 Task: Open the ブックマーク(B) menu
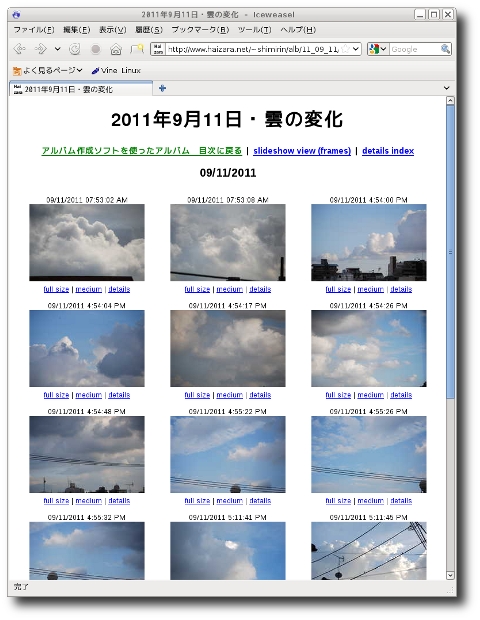pos(200,30)
